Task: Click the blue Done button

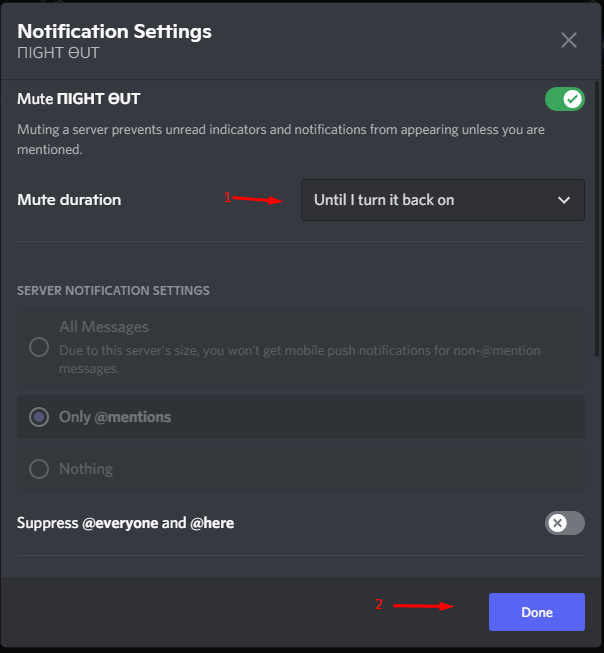Action: point(537,612)
